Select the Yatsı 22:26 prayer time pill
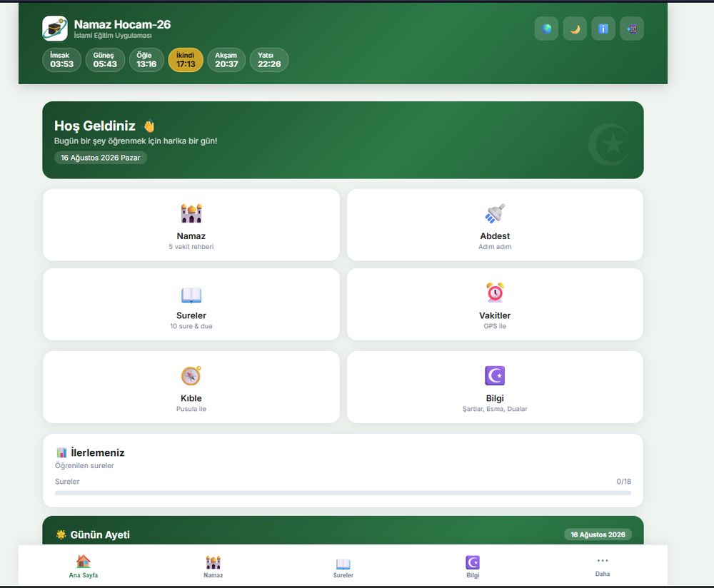This screenshot has height=588, width=714. 269,60
